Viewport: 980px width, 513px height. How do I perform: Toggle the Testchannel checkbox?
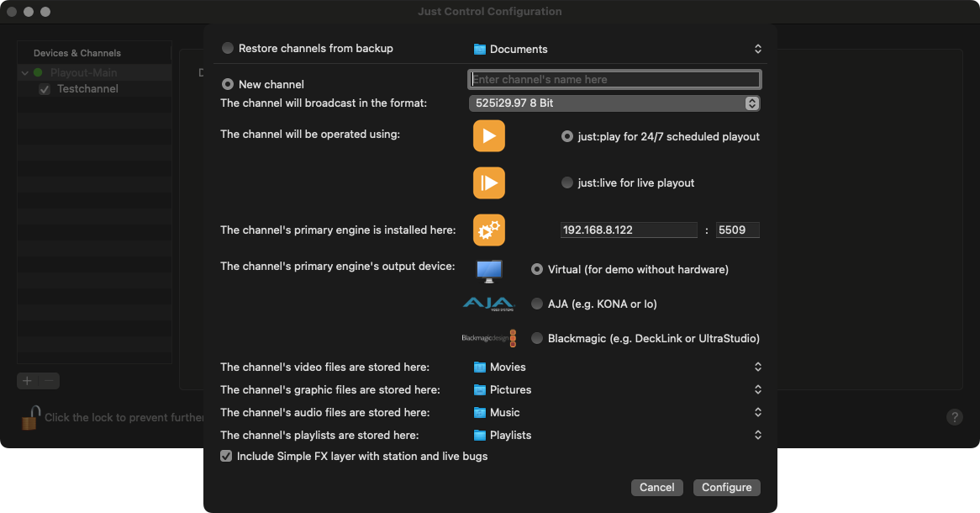[x=45, y=89]
